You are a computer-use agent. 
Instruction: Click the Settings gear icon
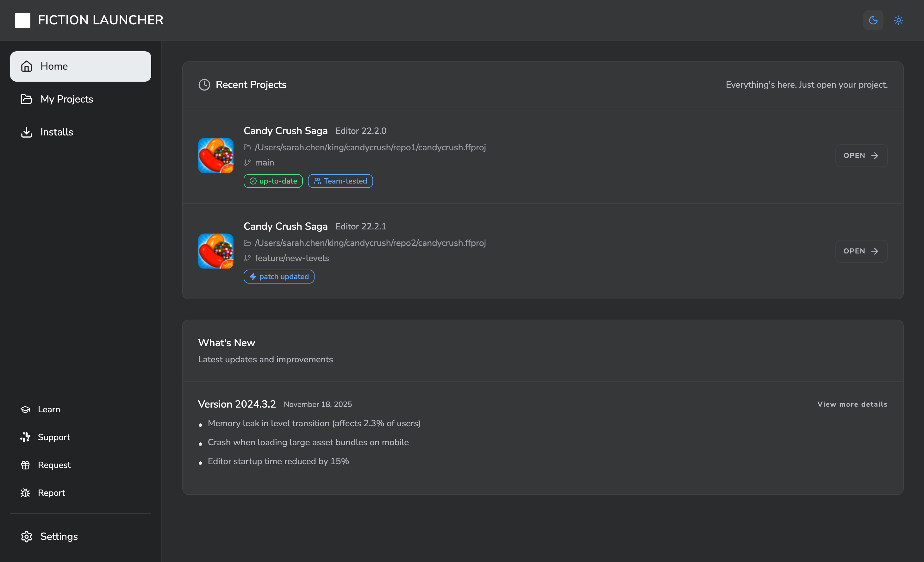[26, 536]
